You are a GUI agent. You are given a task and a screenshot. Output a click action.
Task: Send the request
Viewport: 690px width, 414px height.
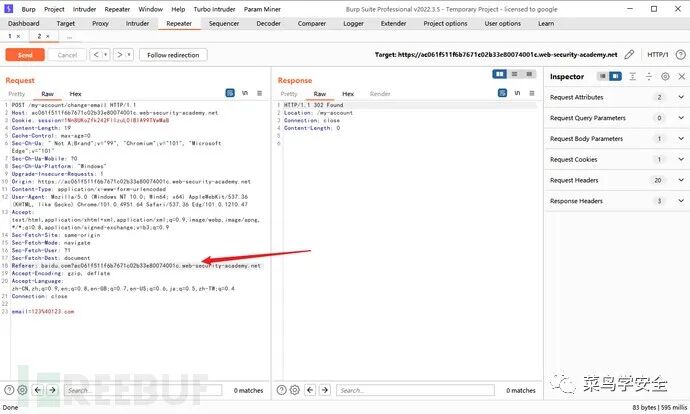coord(25,55)
